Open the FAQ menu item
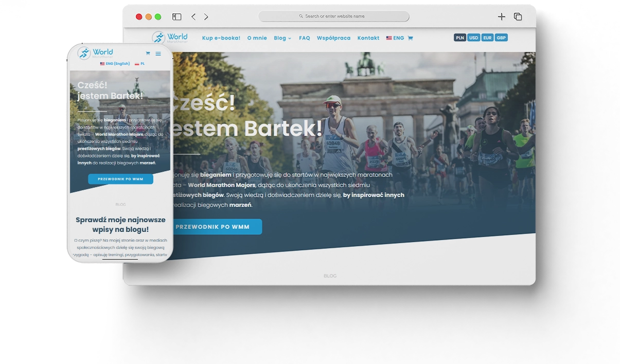This screenshot has width=620, height=364. tap(305, 38)
